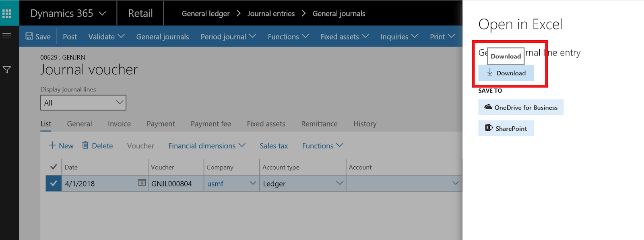Open the Account type Ledger dropdown
This screenshot has width=644, height=240.
click(x=340, y=183)
